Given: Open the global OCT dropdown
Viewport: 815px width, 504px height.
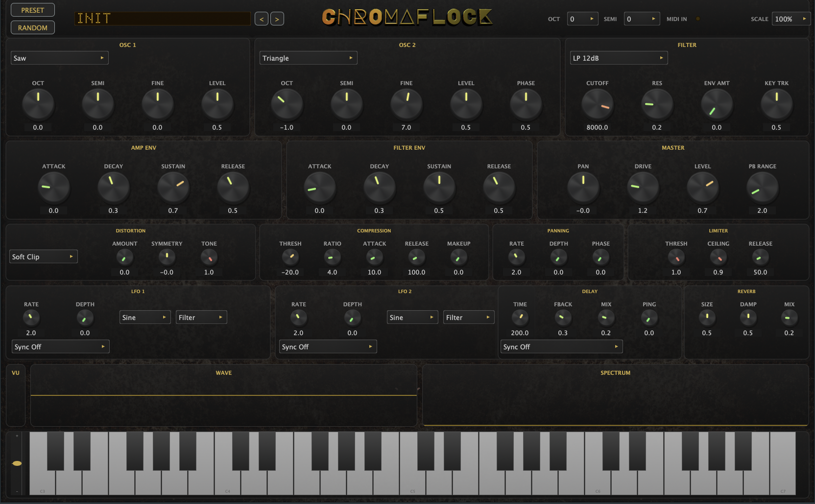Looking at the screenshot, I should (x=582, y=19).
